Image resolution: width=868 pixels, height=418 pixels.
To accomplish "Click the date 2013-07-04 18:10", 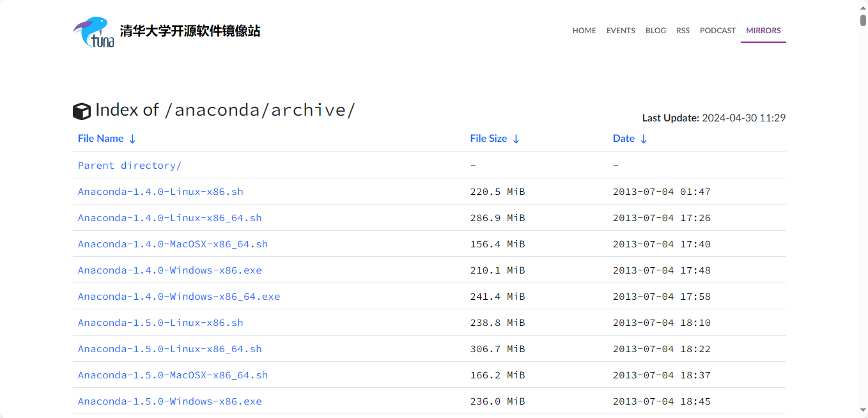I will (x=662, y=323).
